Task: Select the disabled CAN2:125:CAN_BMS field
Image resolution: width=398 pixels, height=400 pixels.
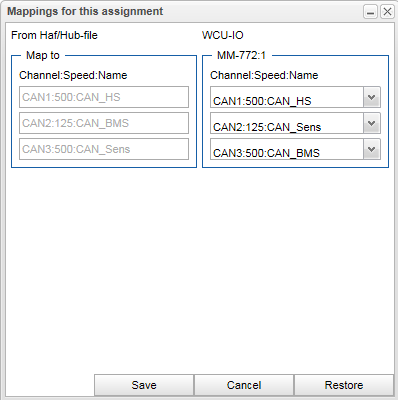Action: (104, 123)
